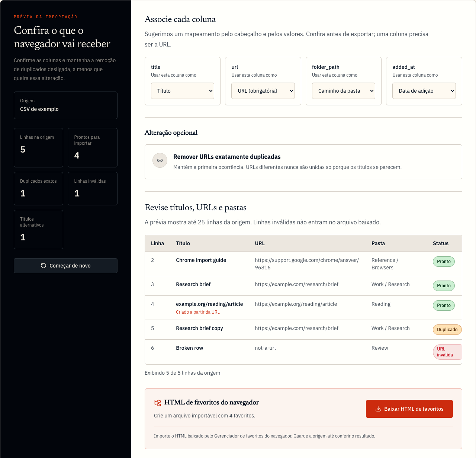Click the Começar de novo button
Screen dimensions: 476x458
tap(65, 266)
